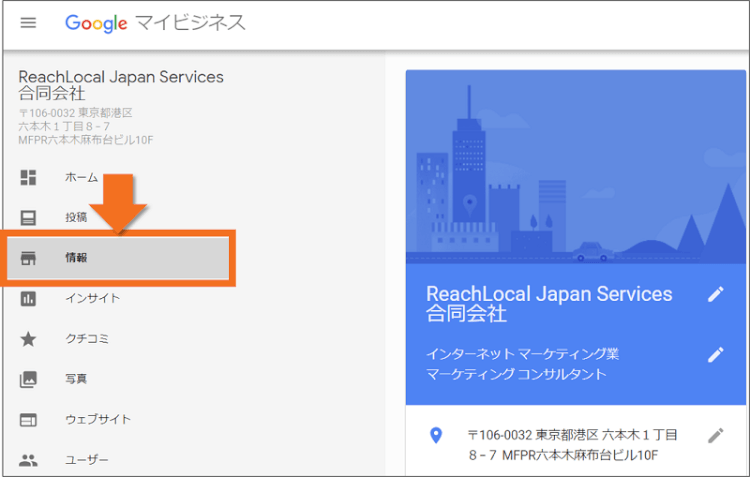Viewport: 750px width, 477px height.
Task: Click the クチコミ star icon
Action: [28, 339]
